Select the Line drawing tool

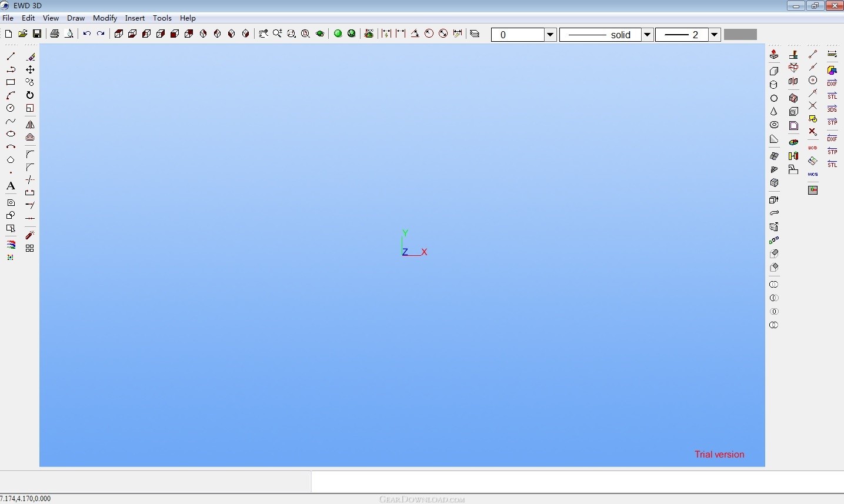(11, 56)
